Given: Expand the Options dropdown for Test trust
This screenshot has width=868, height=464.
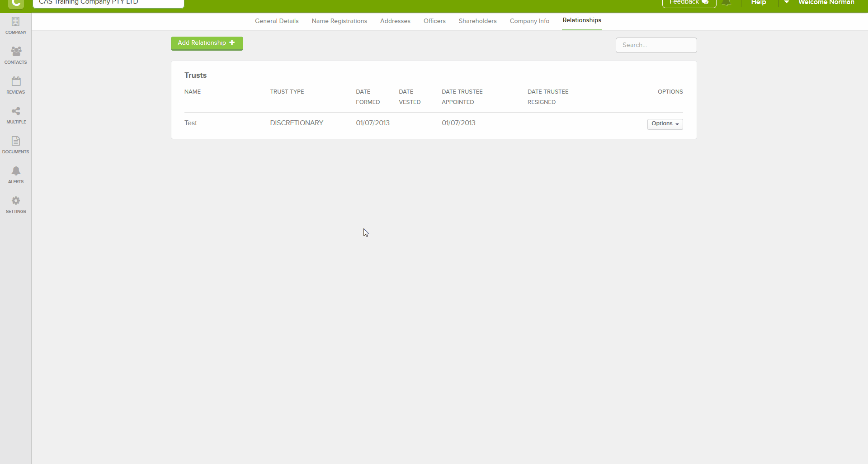Looking at the screenshot, I should pos(665,124).
